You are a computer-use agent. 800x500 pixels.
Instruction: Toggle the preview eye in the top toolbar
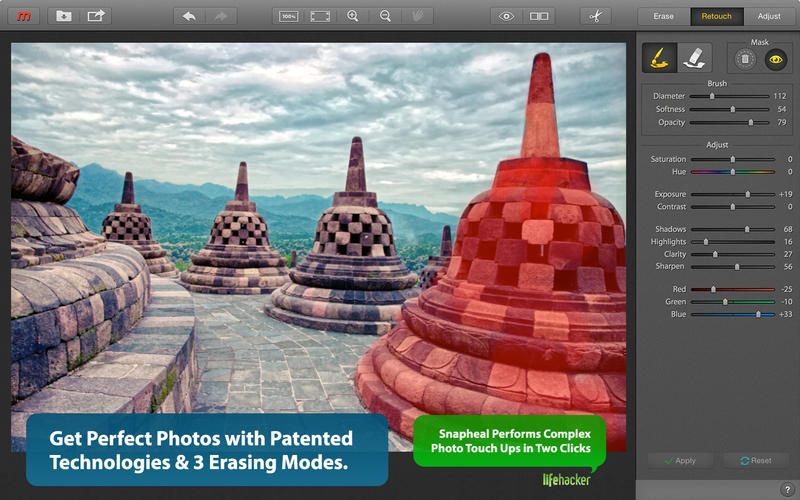pyautogui.click(x=507, y=16)
